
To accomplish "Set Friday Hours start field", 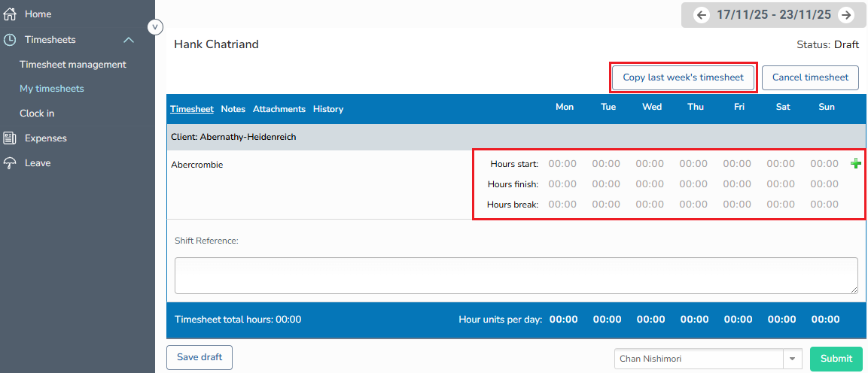I will click(737, 164).
